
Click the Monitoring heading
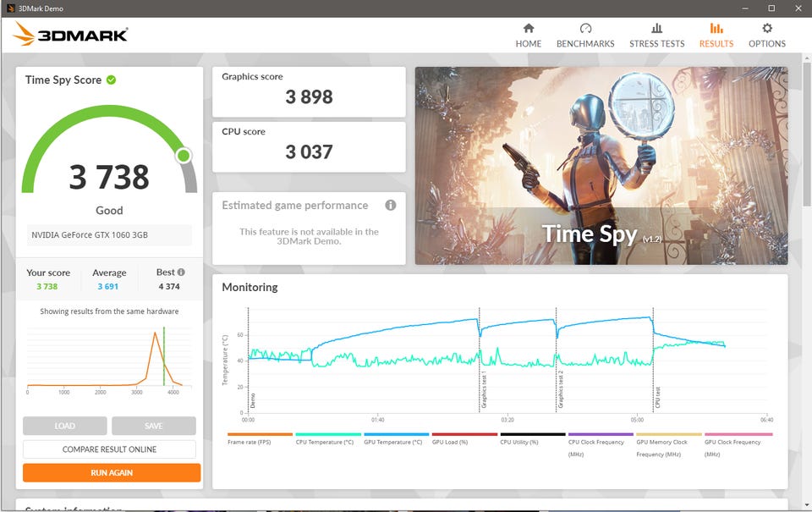(x=250, y=287)
